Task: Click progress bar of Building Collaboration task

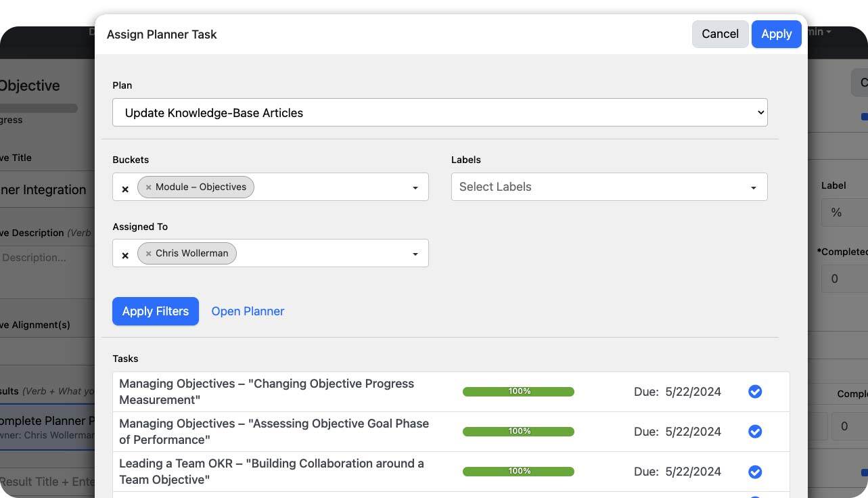Action: tap(518, 472)
